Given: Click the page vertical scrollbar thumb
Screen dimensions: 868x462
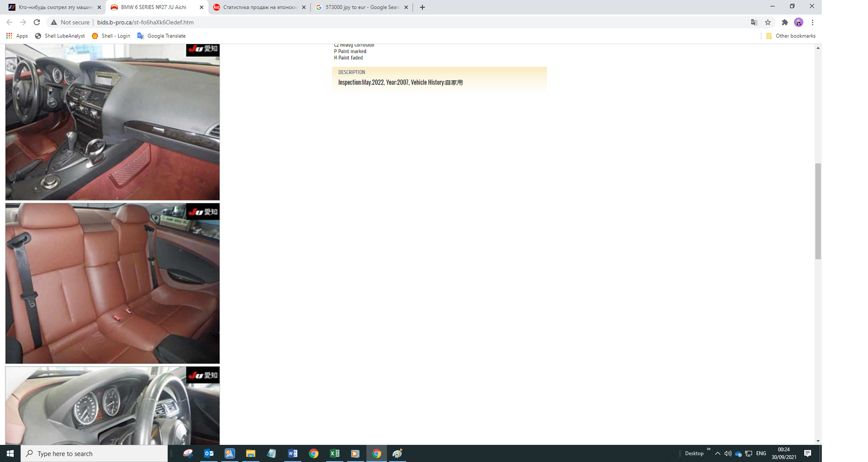Looking at the screenshot, I should tap(818, 211).
